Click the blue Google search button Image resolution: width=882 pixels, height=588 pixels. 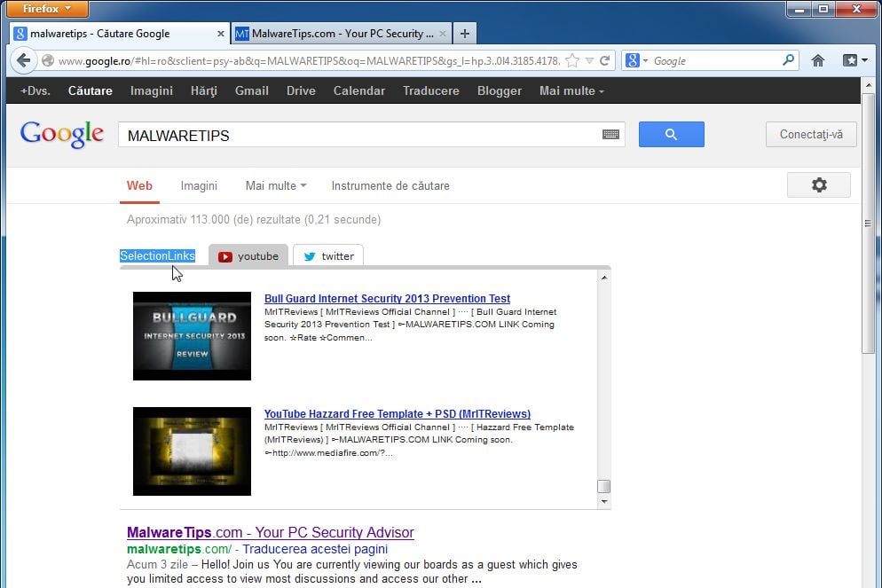[671, 134]
